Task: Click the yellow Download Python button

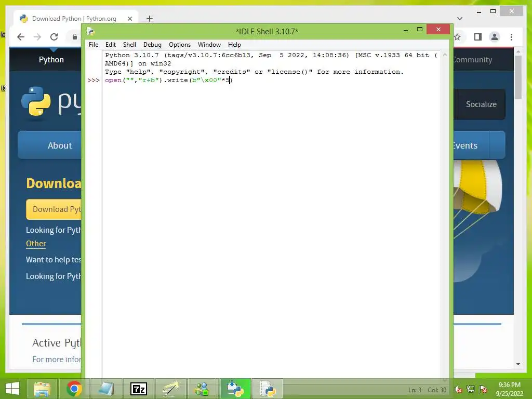Action: coord(54,209)
